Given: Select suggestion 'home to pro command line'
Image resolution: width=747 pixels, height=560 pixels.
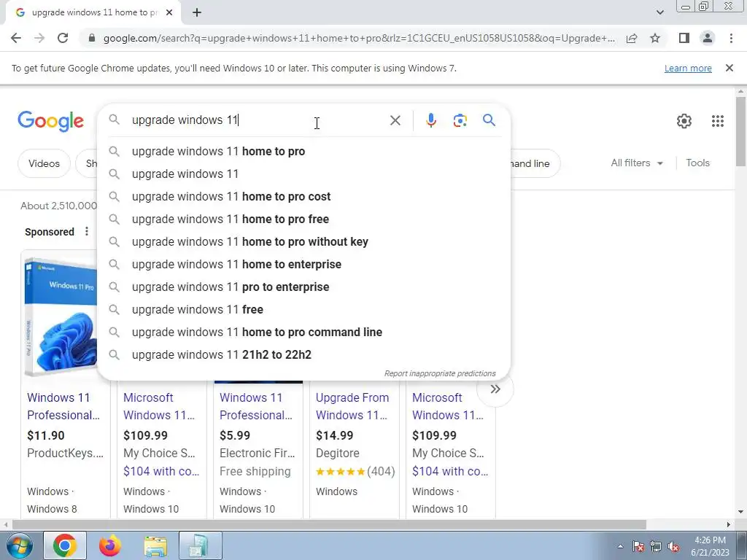Looking at the screenshot, I should [x=304, y=332].
